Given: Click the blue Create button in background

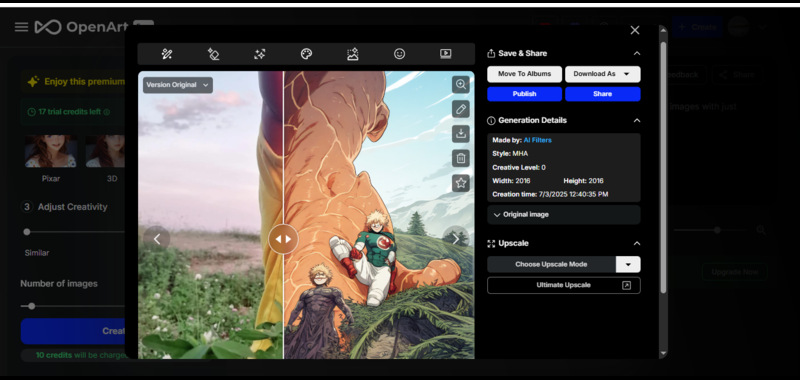Looking at the screenshot, I should pyautogui.click(x=73, y=332).
